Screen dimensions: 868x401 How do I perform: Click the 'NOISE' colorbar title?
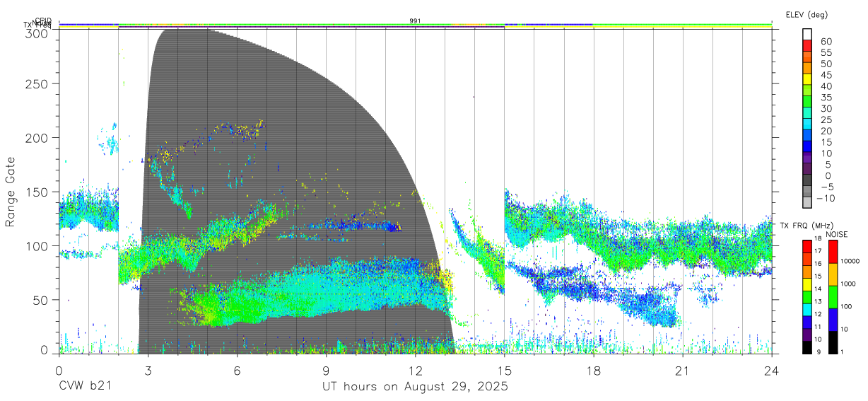[836, 234]
